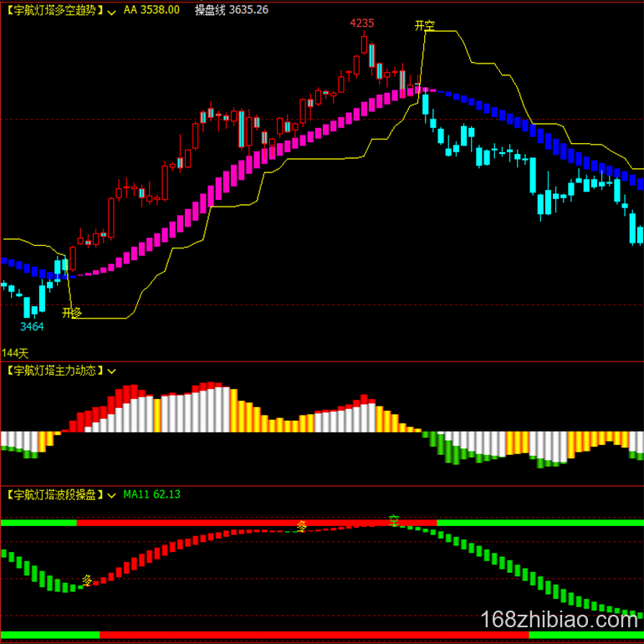Click the 多 marker near the wave curve top
This screenshot has width=644, height=644.
click(302, 526)
